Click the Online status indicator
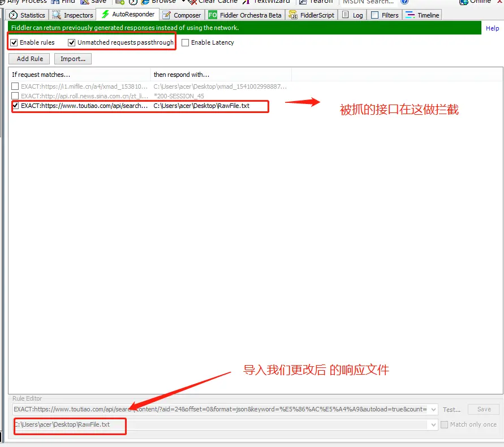This screenshot has height=447, width=504. click(475, 2)
